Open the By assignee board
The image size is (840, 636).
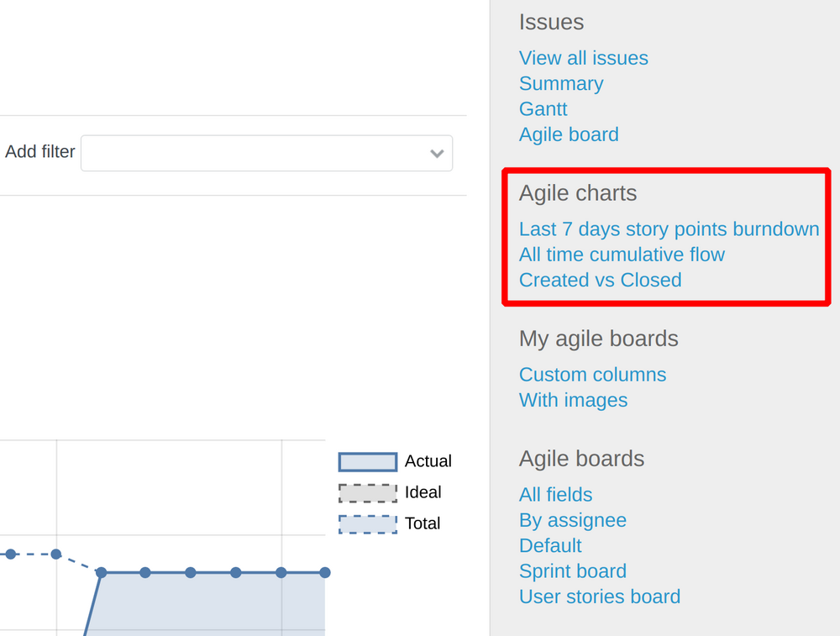point(573,520)
